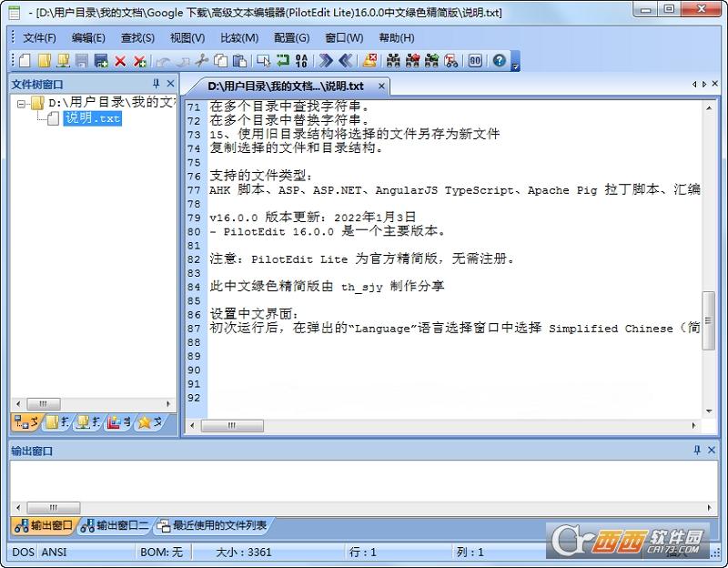Click the first binoculars Find icon

click(393, 61)
